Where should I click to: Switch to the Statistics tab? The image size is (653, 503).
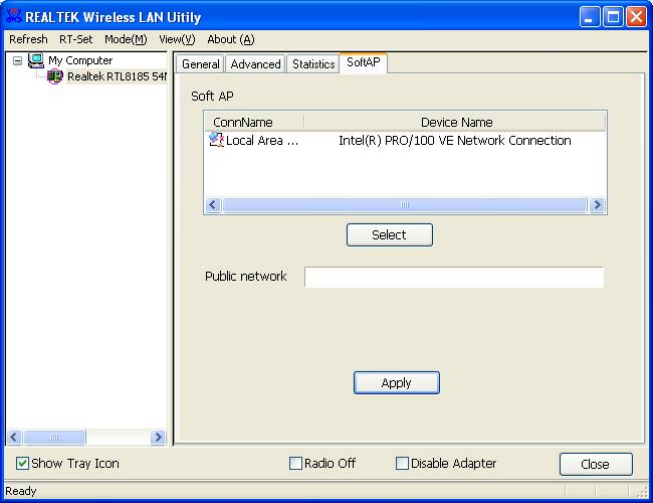coord(313,64)
